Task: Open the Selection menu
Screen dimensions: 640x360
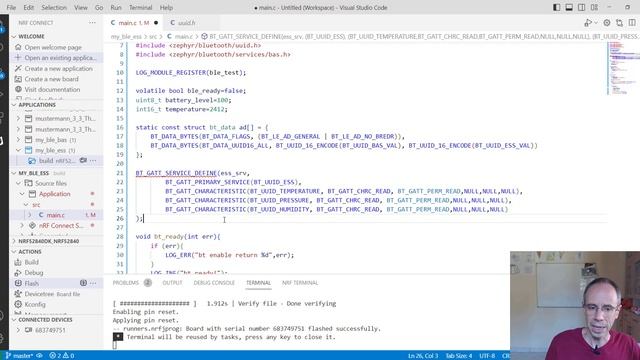Action: (54, 7)
